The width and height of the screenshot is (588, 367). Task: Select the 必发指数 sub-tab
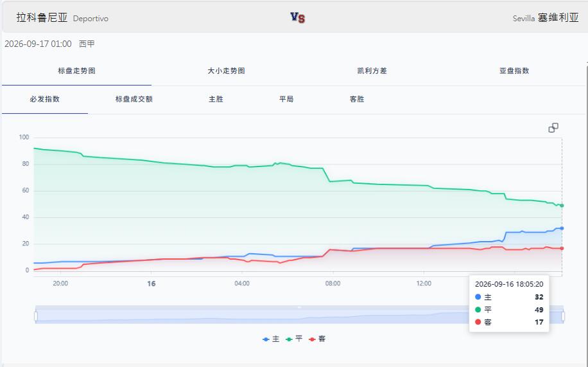45,99
